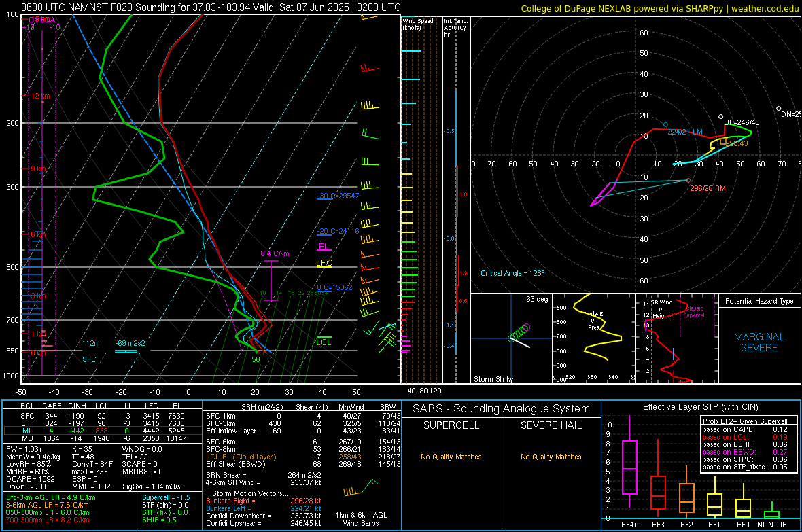Click the Classic Supercell annotation
This screenshot has width=802, height=532.
coord(695,312)
